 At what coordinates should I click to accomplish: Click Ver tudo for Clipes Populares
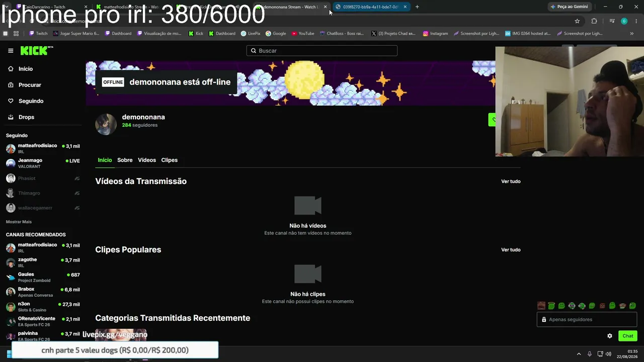click(x=511, y=250)
